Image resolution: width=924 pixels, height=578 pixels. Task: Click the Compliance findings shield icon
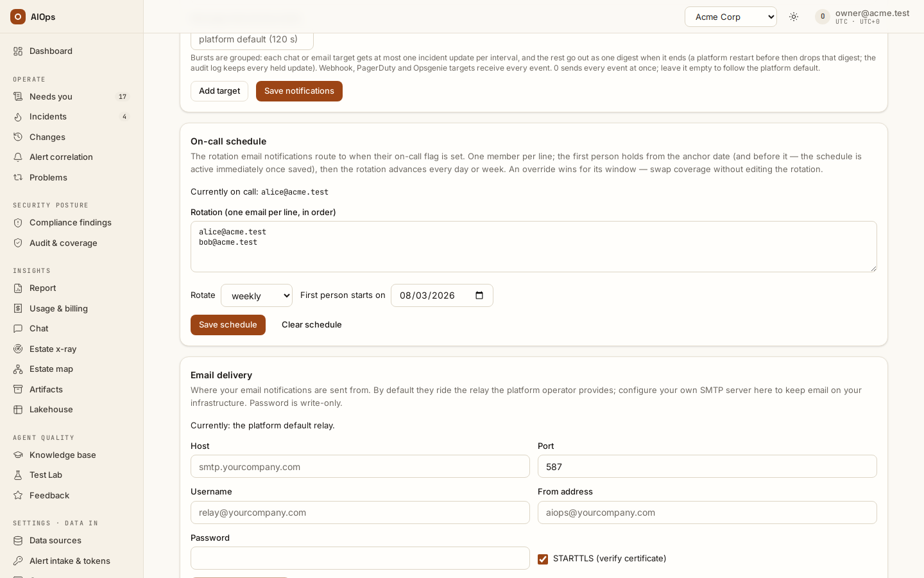click(x=18, y=223)
